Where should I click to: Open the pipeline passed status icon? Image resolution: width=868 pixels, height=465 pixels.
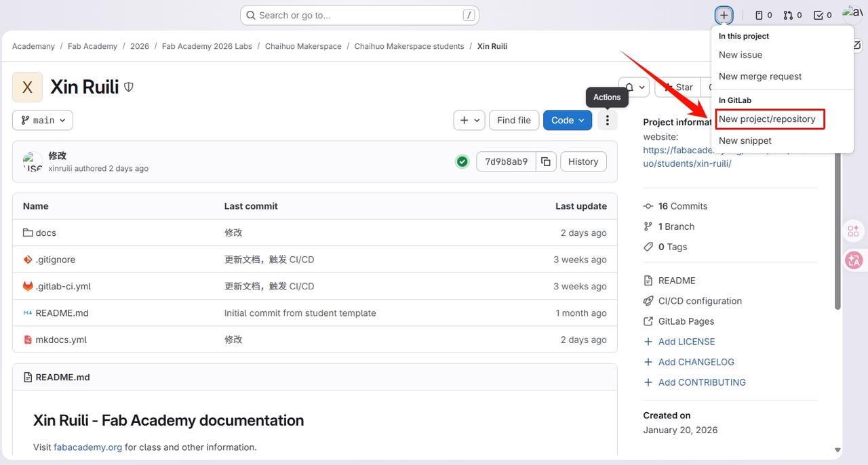click(x=462, y=161)
